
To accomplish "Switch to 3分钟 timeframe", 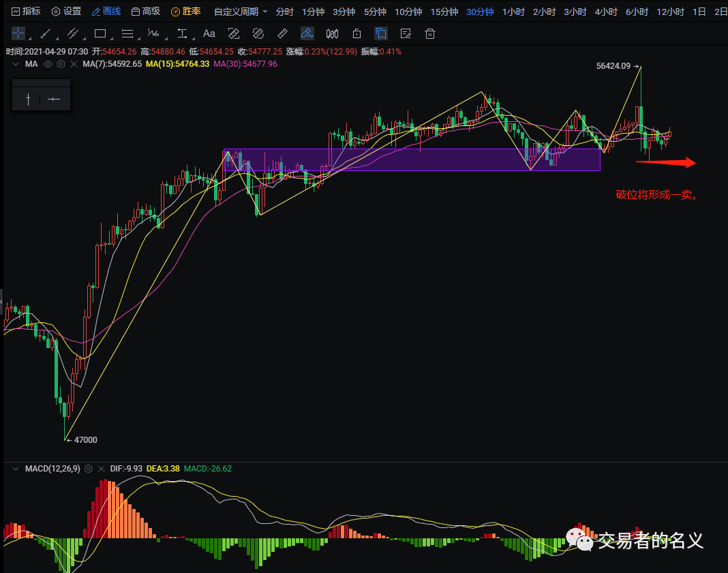I will click(x=344, y=12).
